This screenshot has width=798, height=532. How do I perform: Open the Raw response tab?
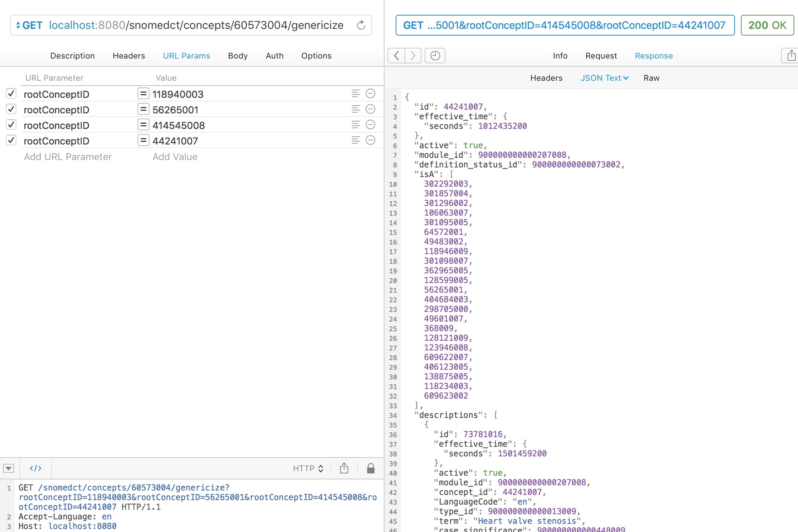[651, 78]
